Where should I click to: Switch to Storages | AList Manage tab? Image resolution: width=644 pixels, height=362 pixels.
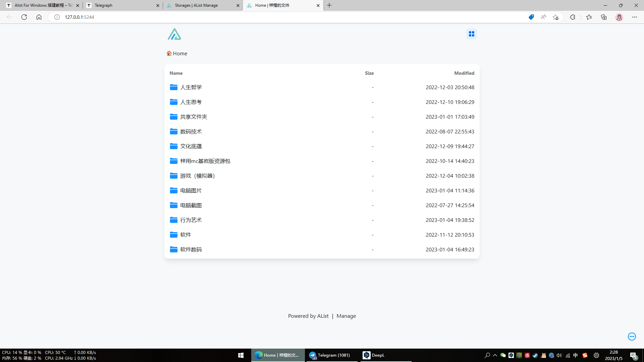pyautogui.click(x=196, y=5)
